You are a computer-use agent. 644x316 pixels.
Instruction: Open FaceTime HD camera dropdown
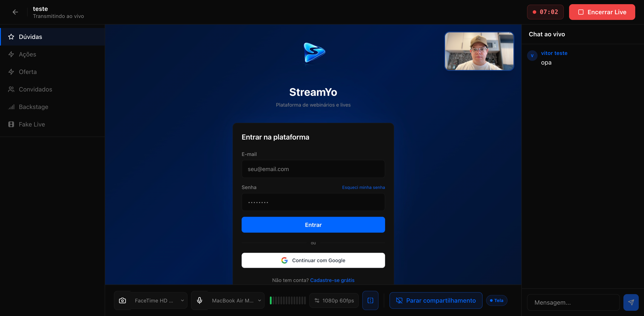tap(159, 300)
